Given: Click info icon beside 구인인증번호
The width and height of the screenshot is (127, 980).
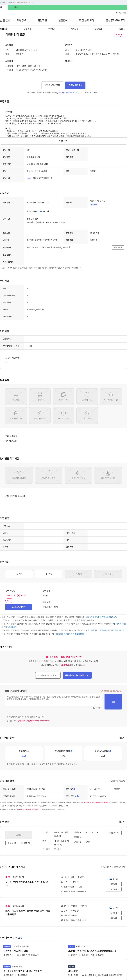Looking at the screenshot, I should pyautogui.click(x=78, y=796).
